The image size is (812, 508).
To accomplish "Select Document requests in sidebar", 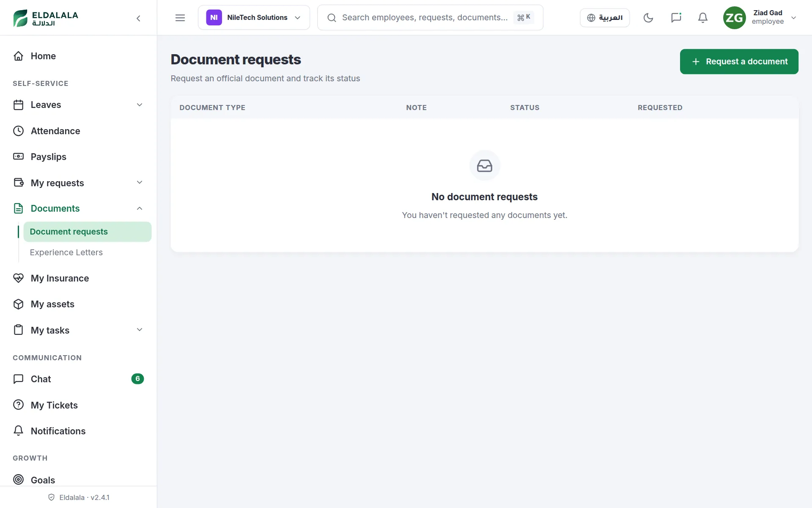I will 88,232.
